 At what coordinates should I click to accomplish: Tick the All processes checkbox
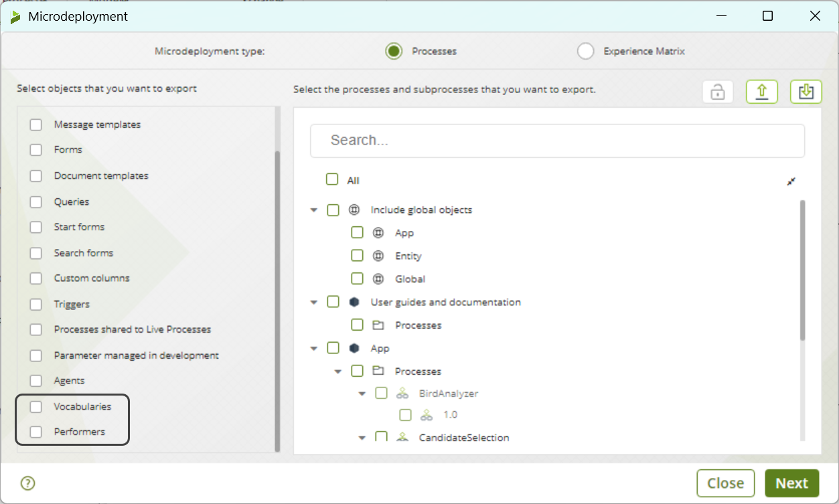(332, 180)
